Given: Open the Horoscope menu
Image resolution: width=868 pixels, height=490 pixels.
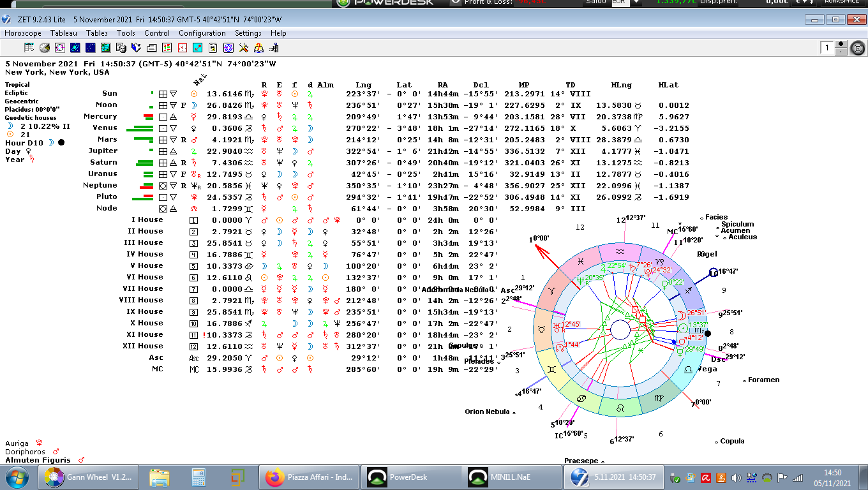Looking at the screenshot, I should [x=23, y=33].
